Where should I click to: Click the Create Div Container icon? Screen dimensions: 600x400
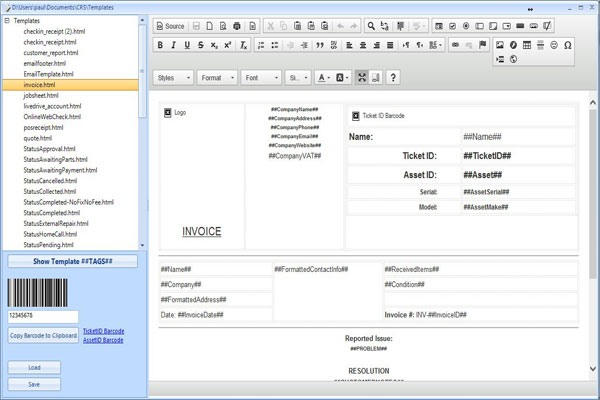[334, 45]
